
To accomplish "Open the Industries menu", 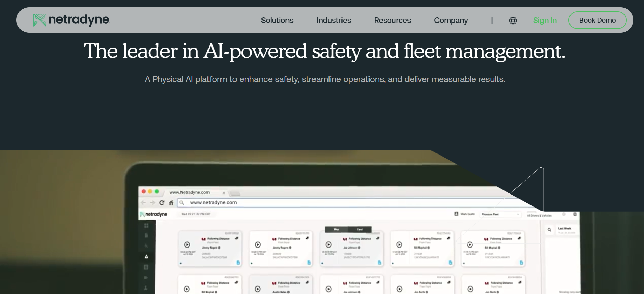I will 334,20.
